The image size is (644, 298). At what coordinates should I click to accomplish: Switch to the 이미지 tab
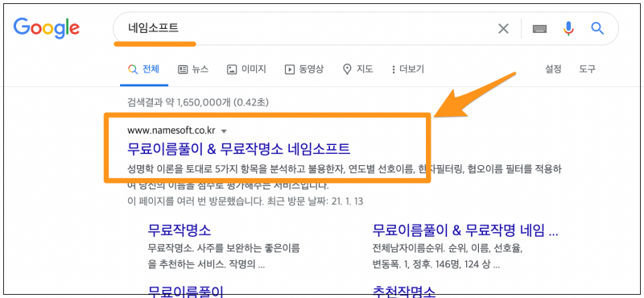(246, 69)
